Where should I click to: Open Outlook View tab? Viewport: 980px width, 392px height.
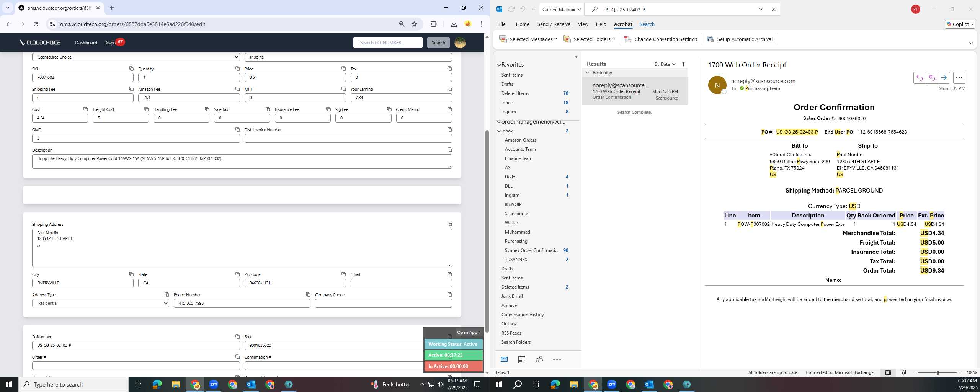point(583,24)
